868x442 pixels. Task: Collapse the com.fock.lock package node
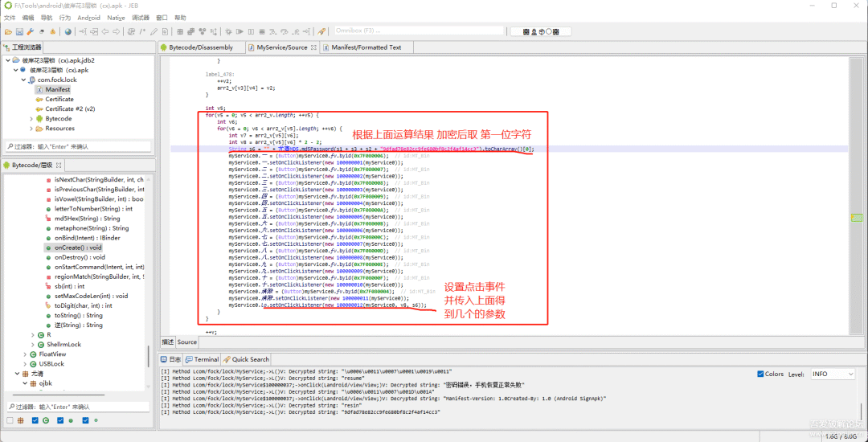tap(24, 80)
